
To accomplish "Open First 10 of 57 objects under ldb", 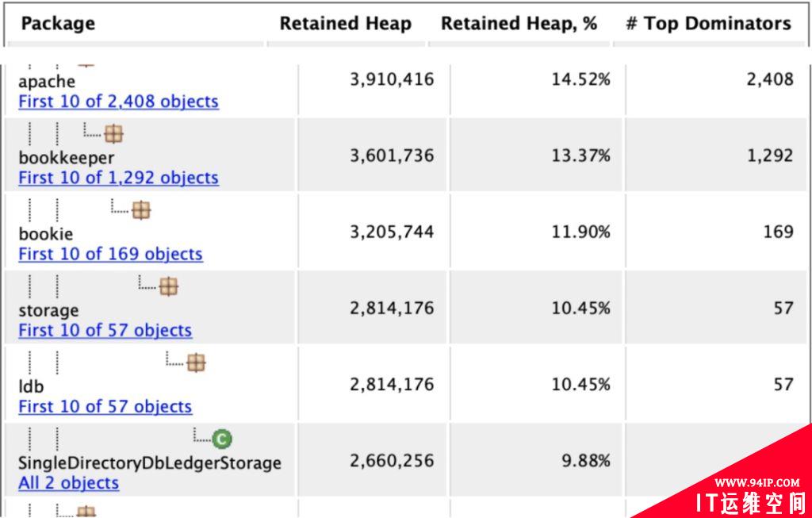I will click(x=105, y=407).
